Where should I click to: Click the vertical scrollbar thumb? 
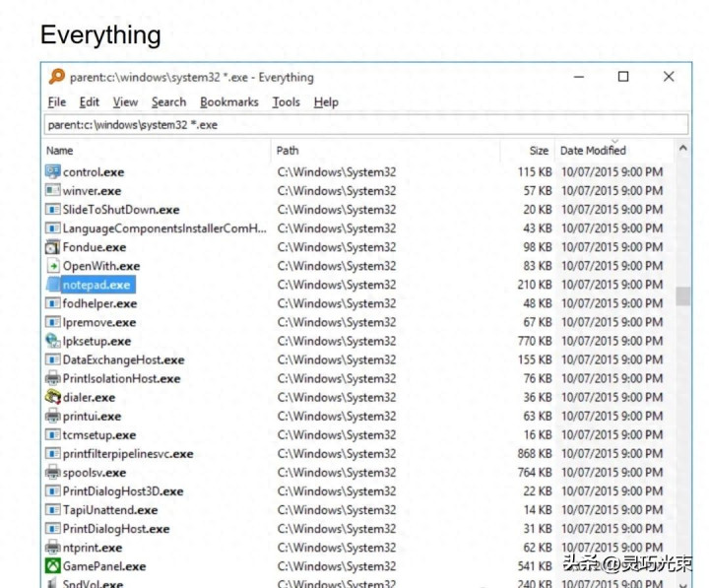(682, 296)
